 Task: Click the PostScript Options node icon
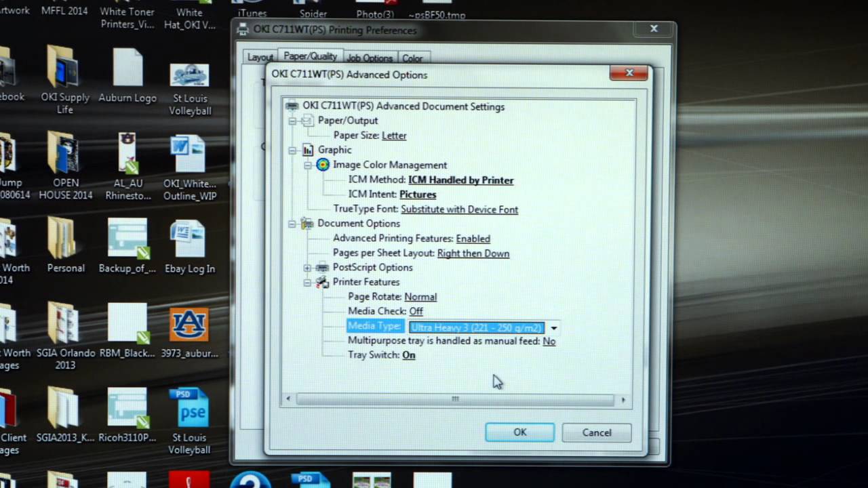click(322, 267)
